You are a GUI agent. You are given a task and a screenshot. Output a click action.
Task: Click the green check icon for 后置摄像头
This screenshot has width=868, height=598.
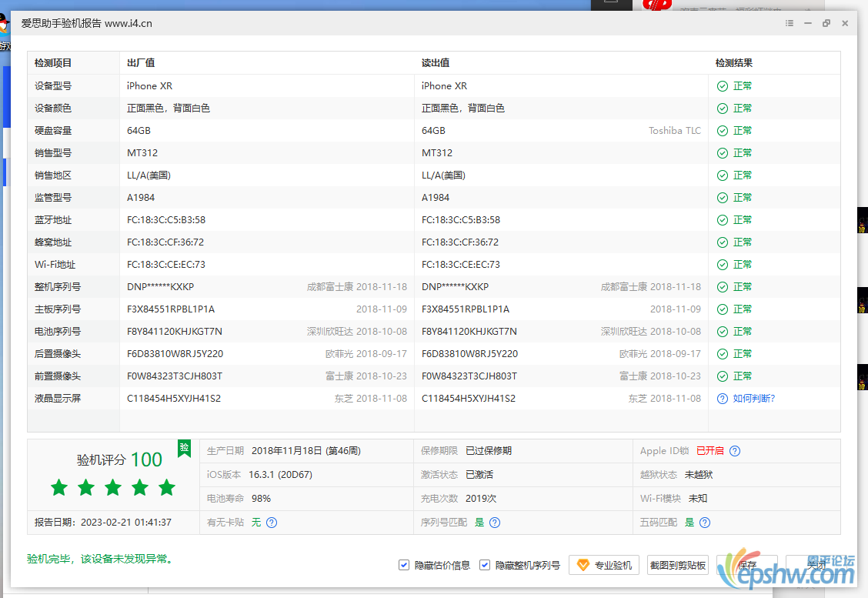click(723, 354)
